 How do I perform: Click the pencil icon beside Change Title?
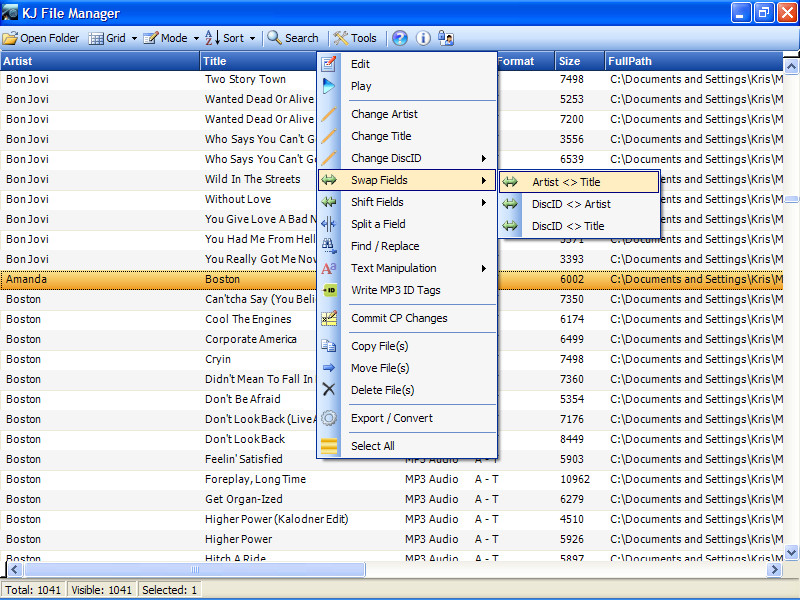coord(329,136)
